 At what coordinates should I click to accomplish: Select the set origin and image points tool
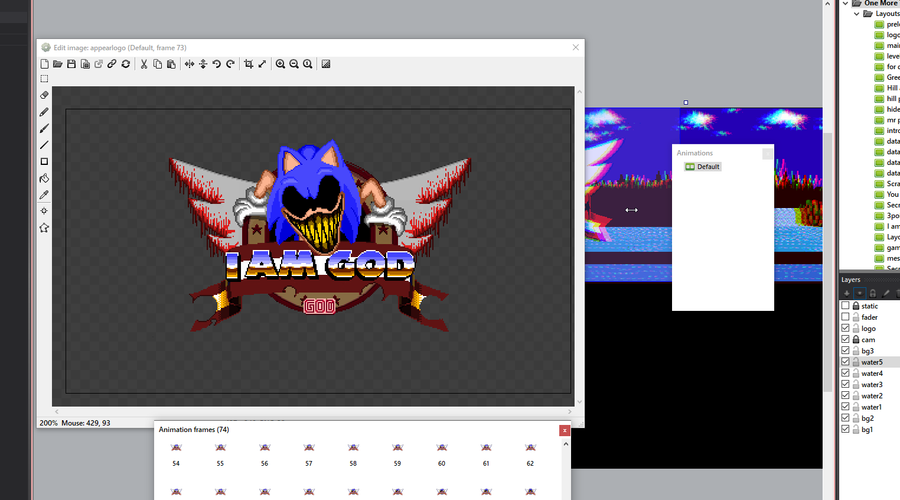coord(44,211)
